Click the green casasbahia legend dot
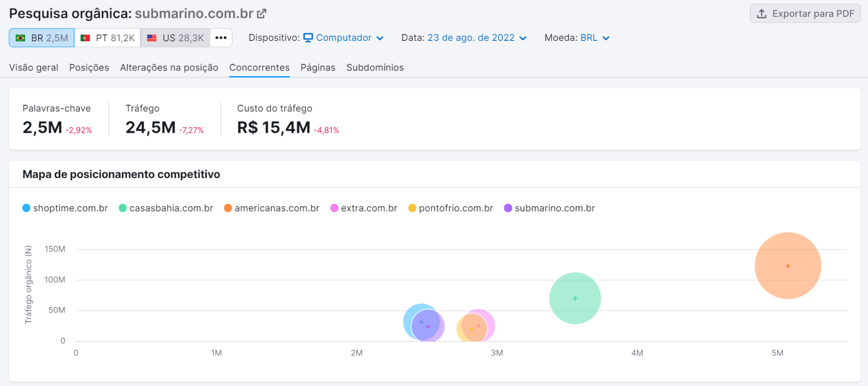Image resolution: width=868 pixels, height=386 pixels. point(122,208)
